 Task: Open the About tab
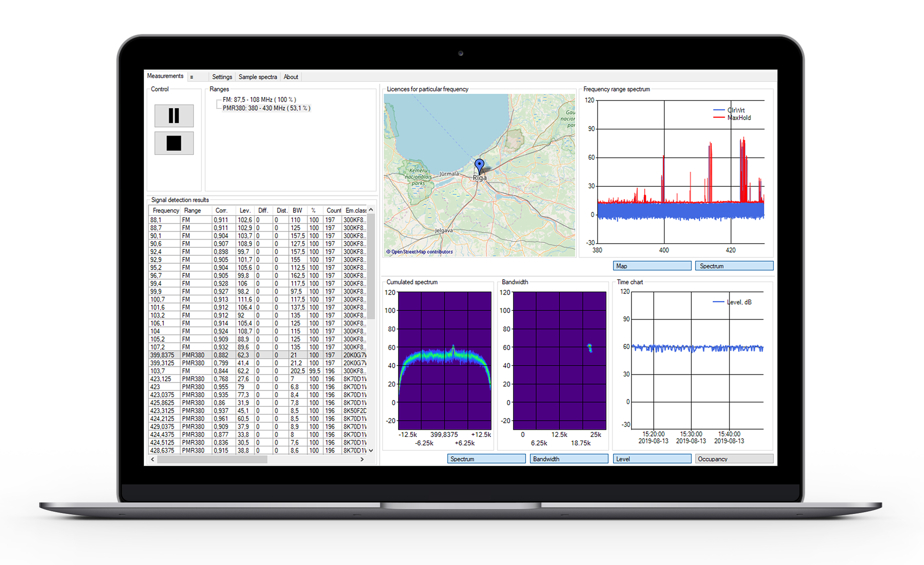click(x=291, y=77)
